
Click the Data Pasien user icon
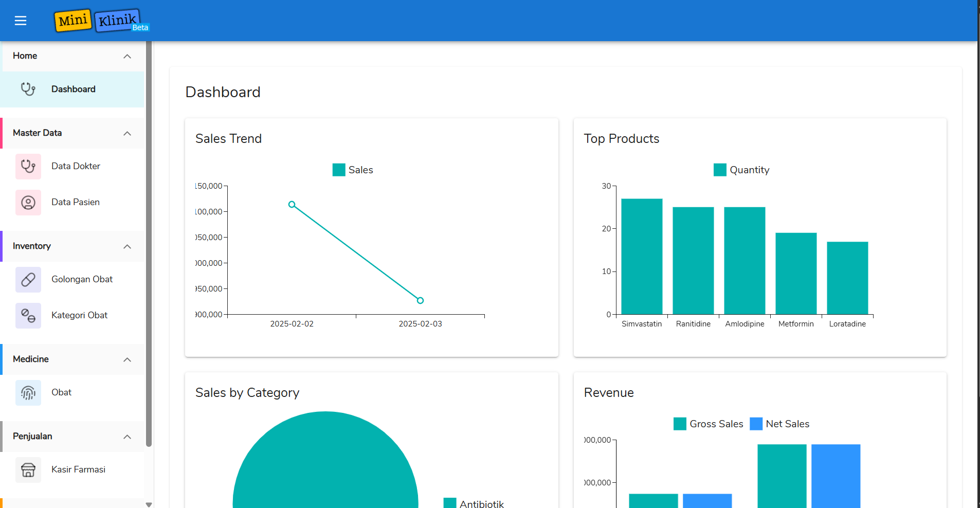28,203
